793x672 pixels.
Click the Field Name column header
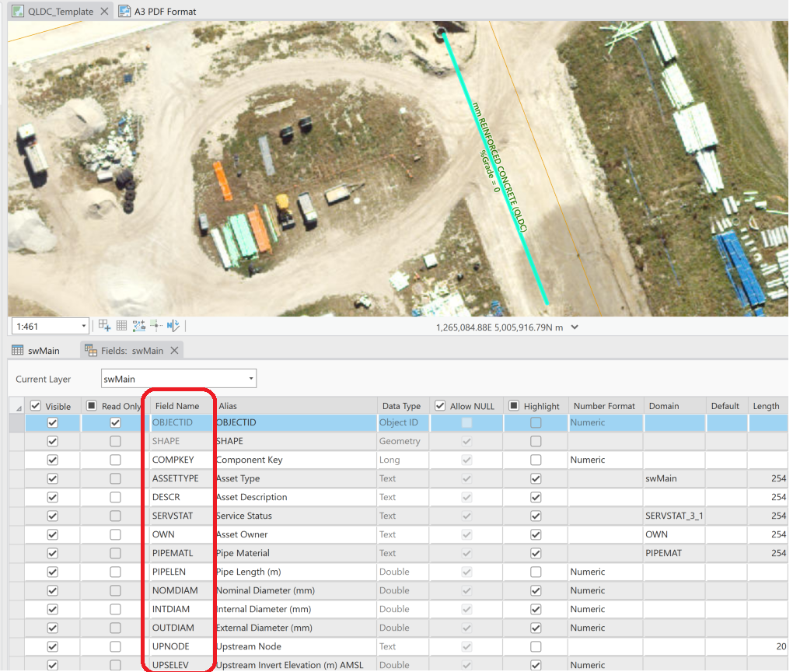177,406
